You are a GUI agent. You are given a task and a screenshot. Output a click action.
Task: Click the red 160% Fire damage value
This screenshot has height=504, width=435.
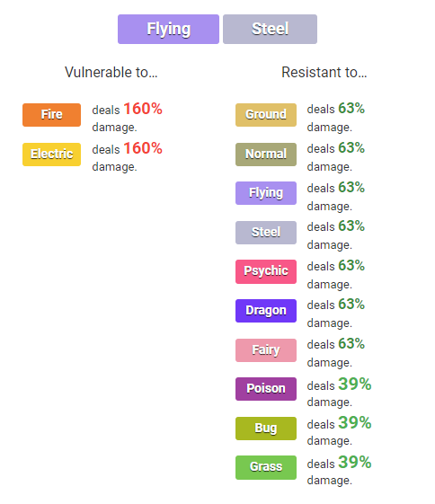tap(143, 109)
